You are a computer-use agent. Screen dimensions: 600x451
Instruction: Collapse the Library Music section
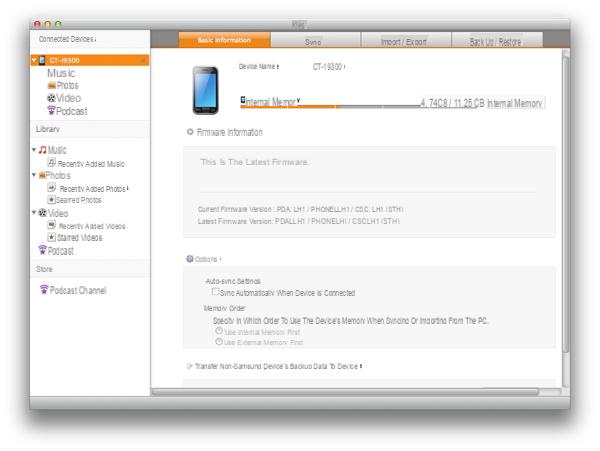click(34, 150)
